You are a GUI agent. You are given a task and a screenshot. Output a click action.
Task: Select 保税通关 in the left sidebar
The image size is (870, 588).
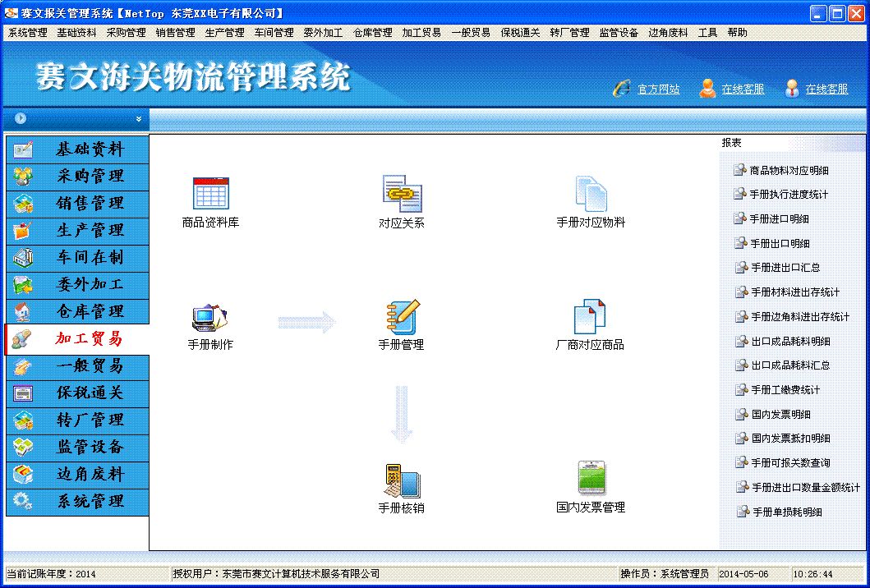(x=89, y=393)
